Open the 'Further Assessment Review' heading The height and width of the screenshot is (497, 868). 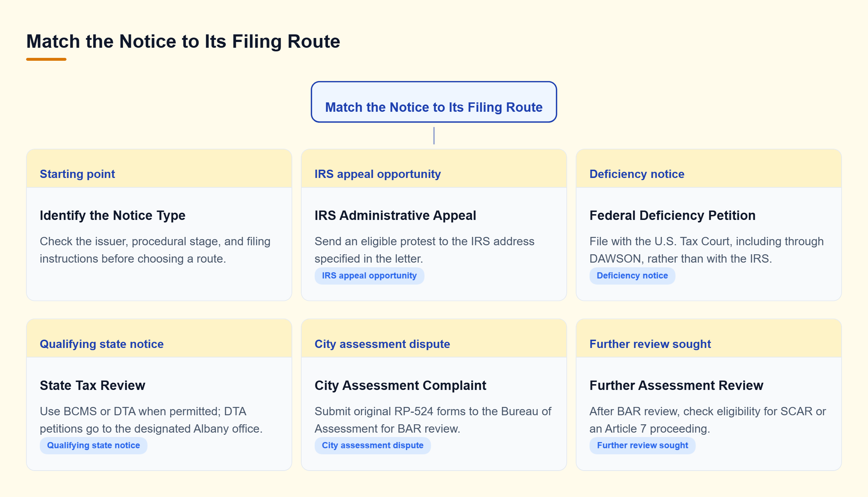click(x=676, y=385)
